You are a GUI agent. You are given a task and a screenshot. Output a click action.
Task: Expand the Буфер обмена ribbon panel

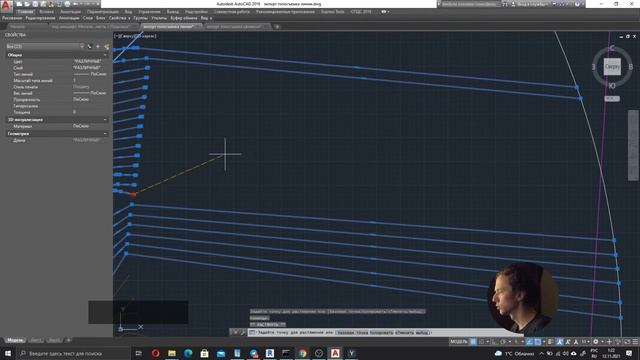coord(184,18)
